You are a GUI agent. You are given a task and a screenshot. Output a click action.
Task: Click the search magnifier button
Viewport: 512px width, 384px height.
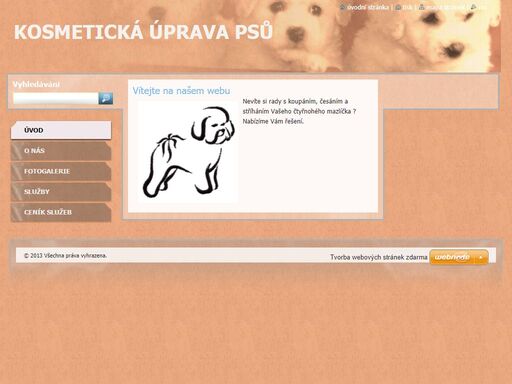point(106,98)
